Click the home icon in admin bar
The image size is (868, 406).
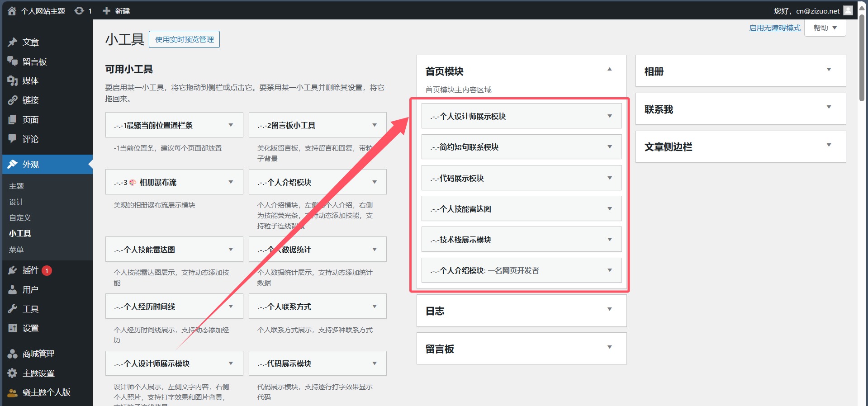[12, 11]
